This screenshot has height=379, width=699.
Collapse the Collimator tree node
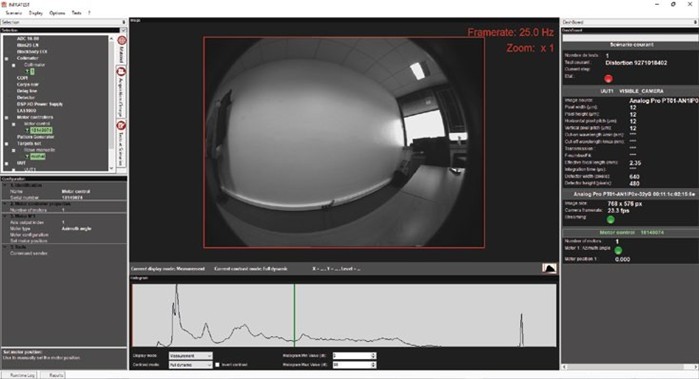pyautogui.click(x=7, y=58)
